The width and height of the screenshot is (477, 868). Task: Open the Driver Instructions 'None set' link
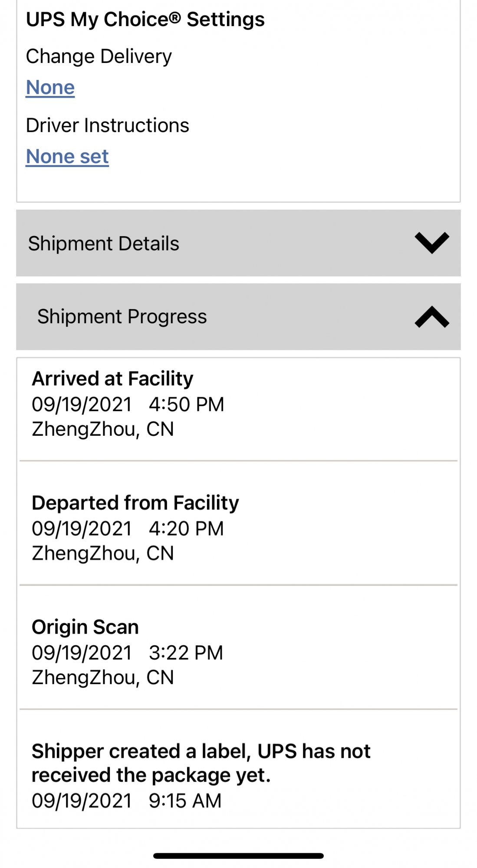67,157
